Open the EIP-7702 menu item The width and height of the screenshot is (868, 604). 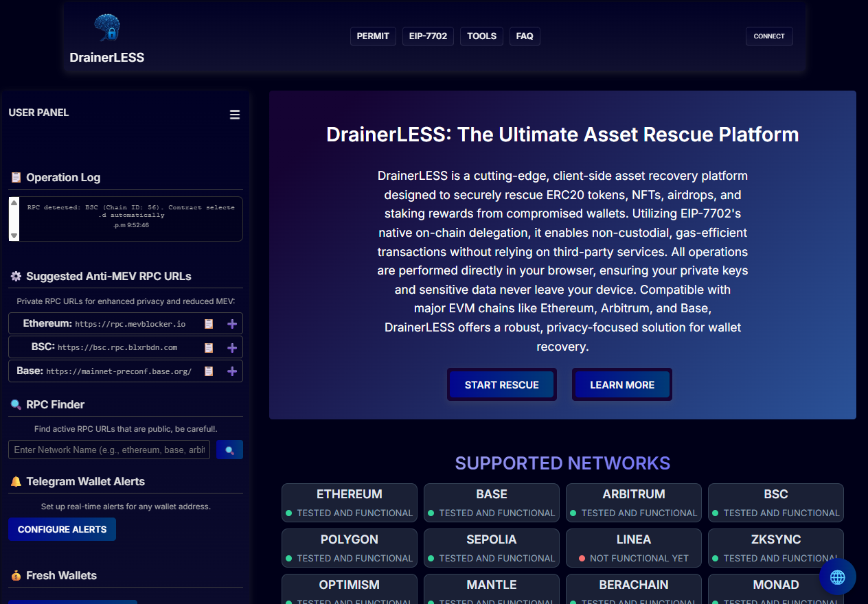click(428, 36)
